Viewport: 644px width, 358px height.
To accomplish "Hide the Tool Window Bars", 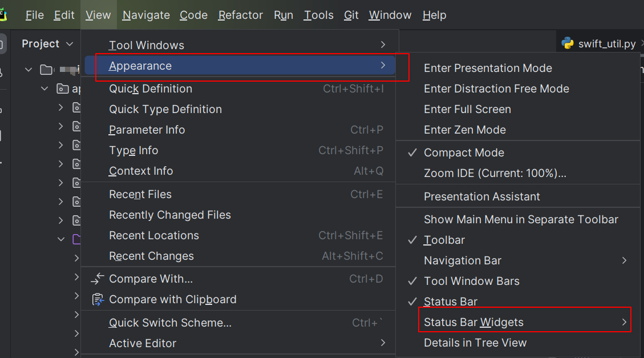I will pyautogui.click(x=471, y=281).
